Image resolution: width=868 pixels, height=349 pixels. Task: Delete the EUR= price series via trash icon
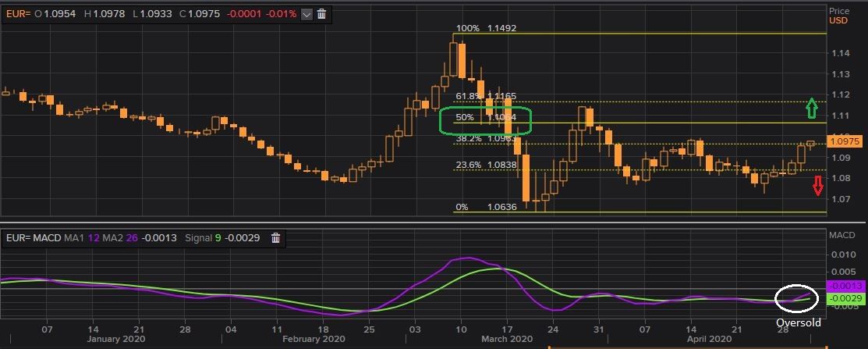(x=321, y=14)
